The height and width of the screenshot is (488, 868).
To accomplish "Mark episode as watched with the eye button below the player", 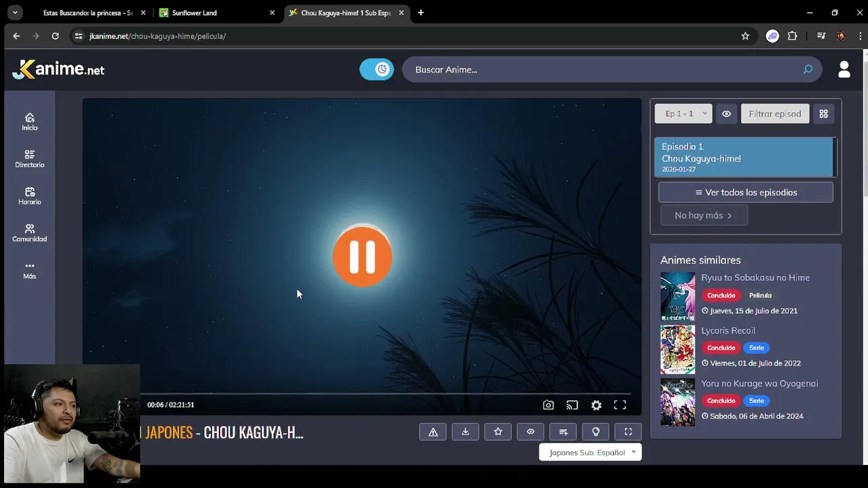I will [x=530, y=432].
